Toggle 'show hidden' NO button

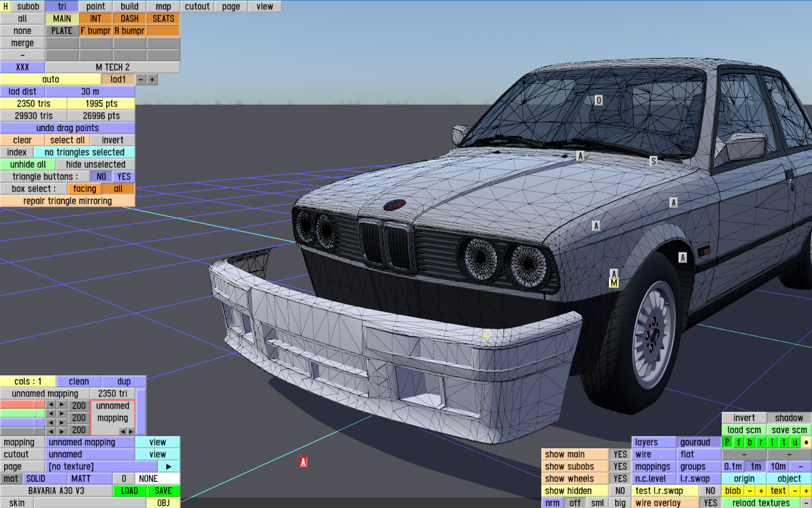tap(620, 491)
